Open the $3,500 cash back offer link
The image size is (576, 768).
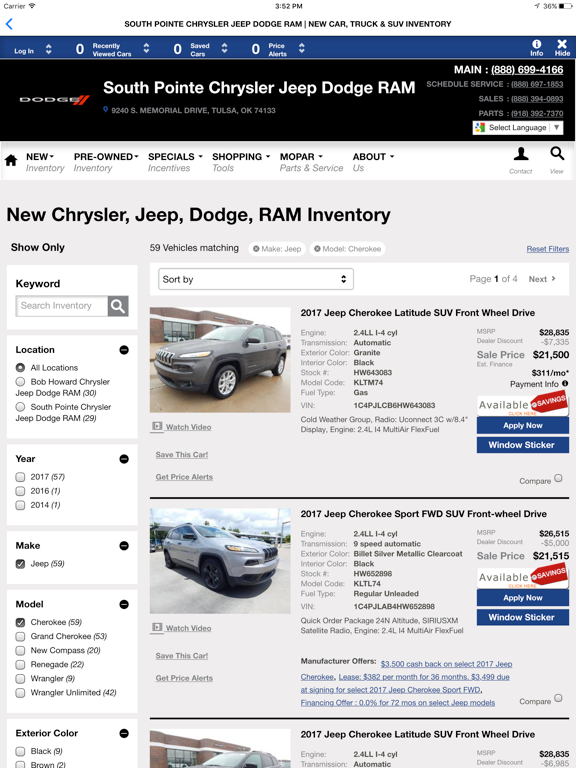point(446,664)
